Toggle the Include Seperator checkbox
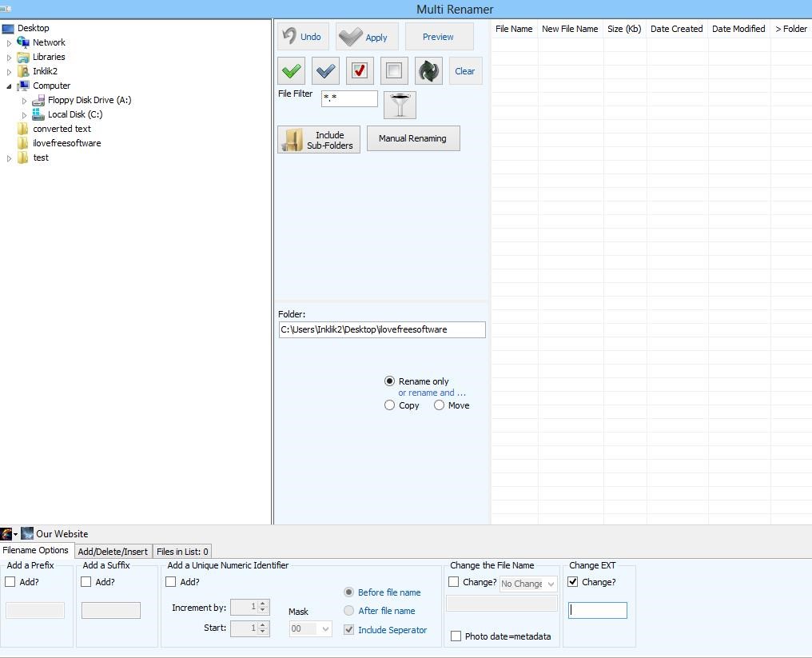The width and height of the screenshot is (812, 658). tap(349, 630)
